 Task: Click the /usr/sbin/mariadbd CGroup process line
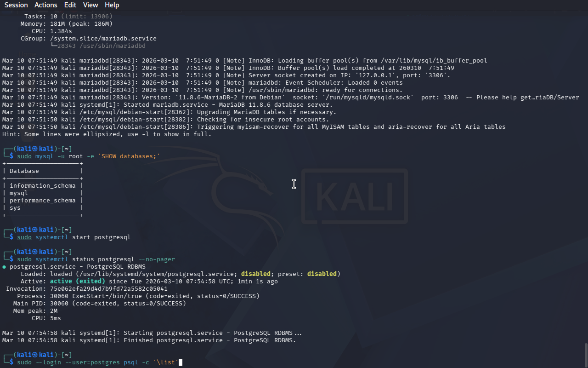click(101, 46)
